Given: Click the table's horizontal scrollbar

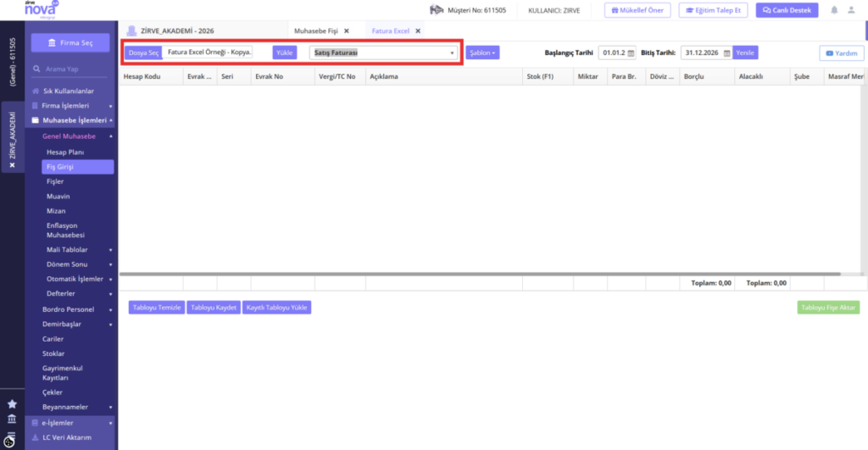Looking at the screenshot, I should (x=480, y=274).
